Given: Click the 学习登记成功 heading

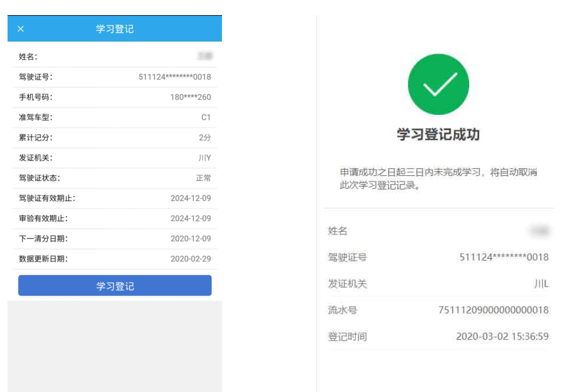Looking at the screenshot, I should [x=438, y=134].
